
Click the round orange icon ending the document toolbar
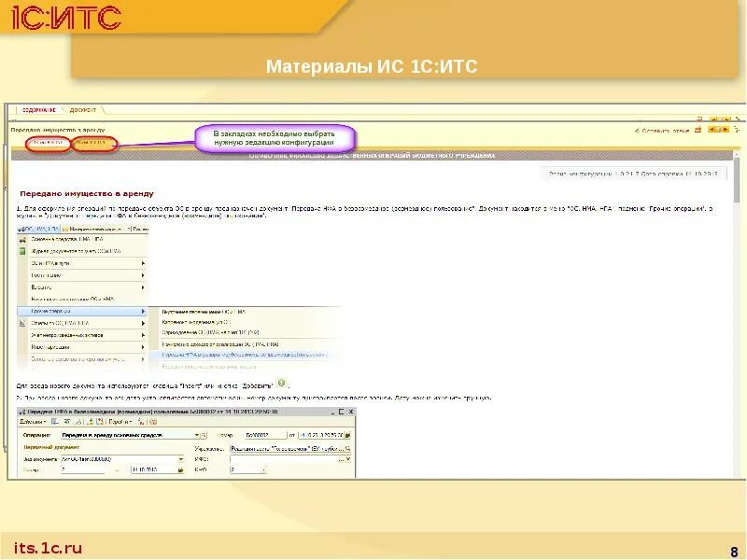coord(153,422)
